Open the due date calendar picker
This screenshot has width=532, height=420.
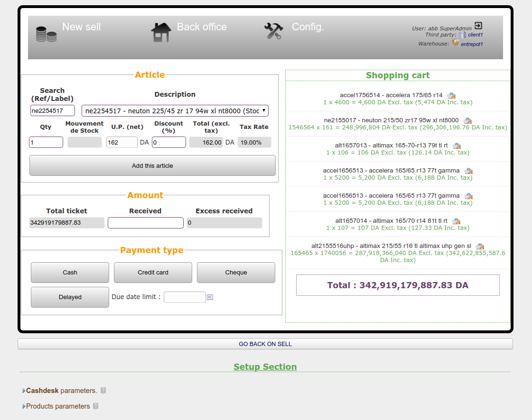click(x=210, y=297)
